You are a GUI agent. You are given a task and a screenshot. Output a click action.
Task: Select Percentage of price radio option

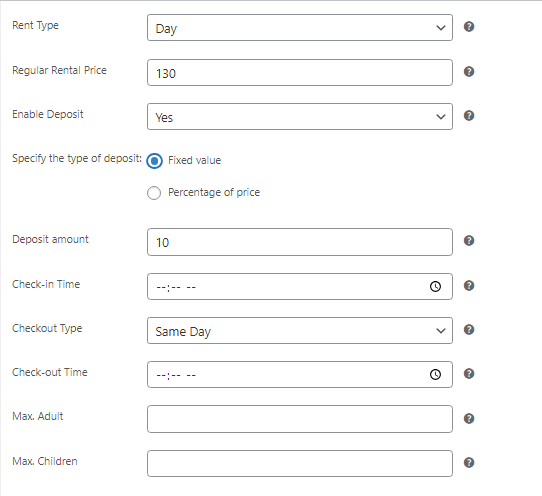coord(154,193)
